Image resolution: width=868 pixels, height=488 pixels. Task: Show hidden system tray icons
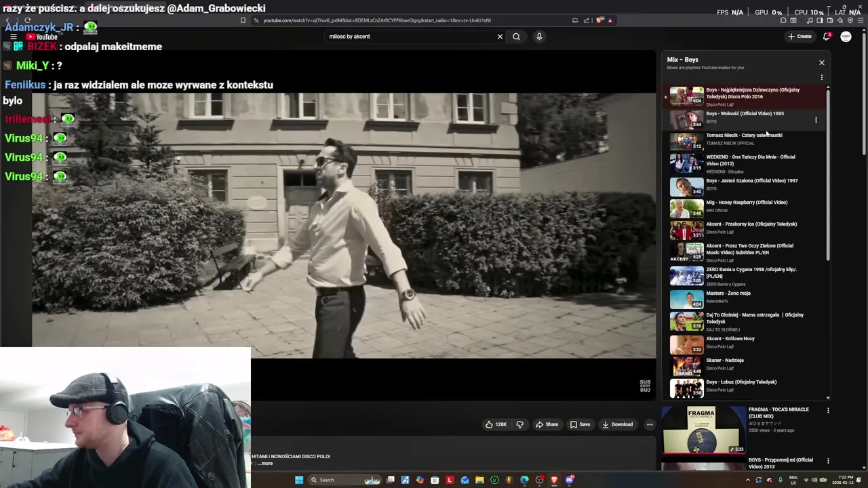(748, 480)
